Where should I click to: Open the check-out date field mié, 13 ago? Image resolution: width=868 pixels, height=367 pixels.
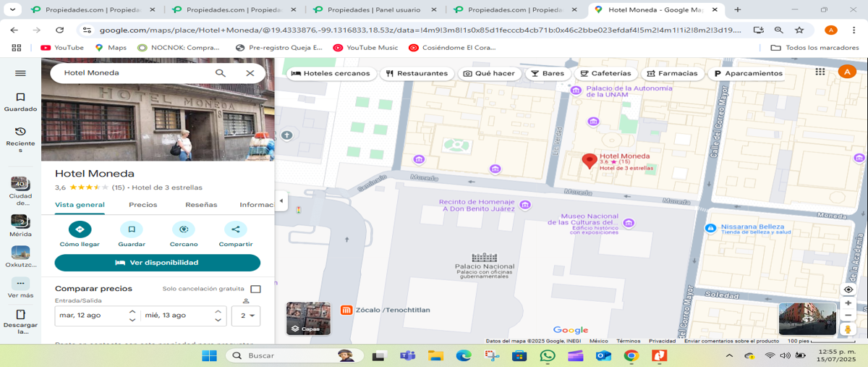coord(176,316)
